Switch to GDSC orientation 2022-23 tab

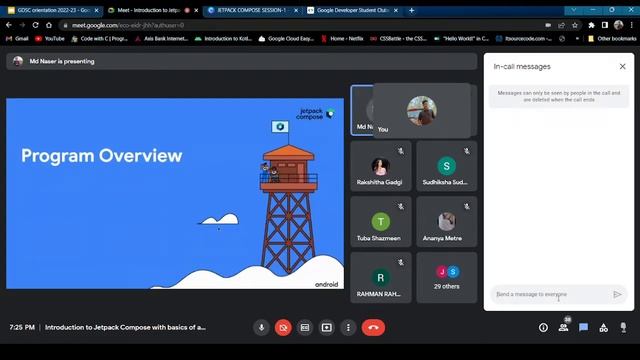[53, 10]
